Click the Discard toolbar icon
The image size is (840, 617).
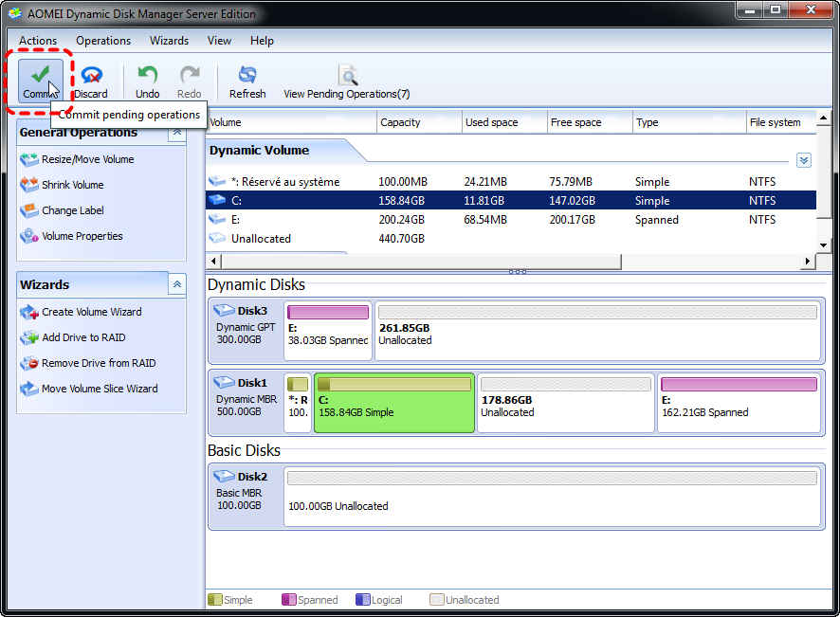pyautogui.click(x=91, y=76)
